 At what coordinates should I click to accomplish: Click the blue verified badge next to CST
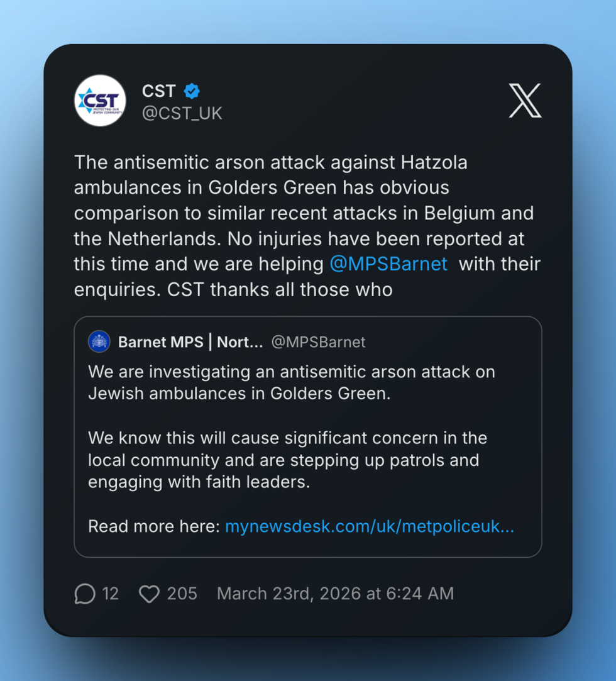tap(192, 91)
